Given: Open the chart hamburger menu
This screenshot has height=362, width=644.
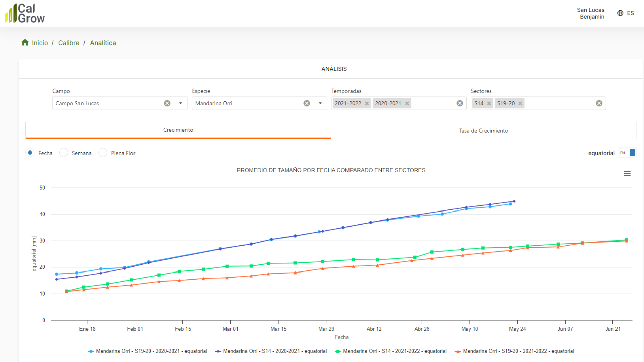Looking at the screenshot, I should tap(627, 174).
